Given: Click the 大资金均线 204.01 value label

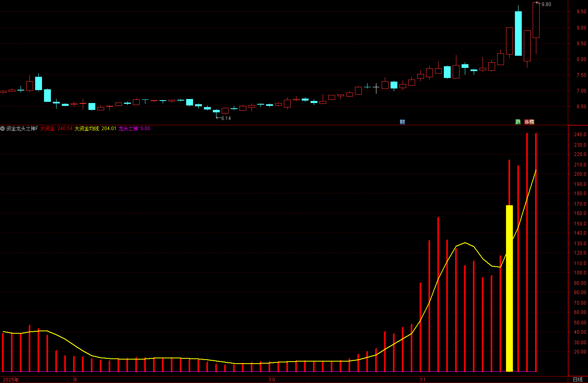Looking at the screenshot, I should pyautogui.click(x=95, y=128).
